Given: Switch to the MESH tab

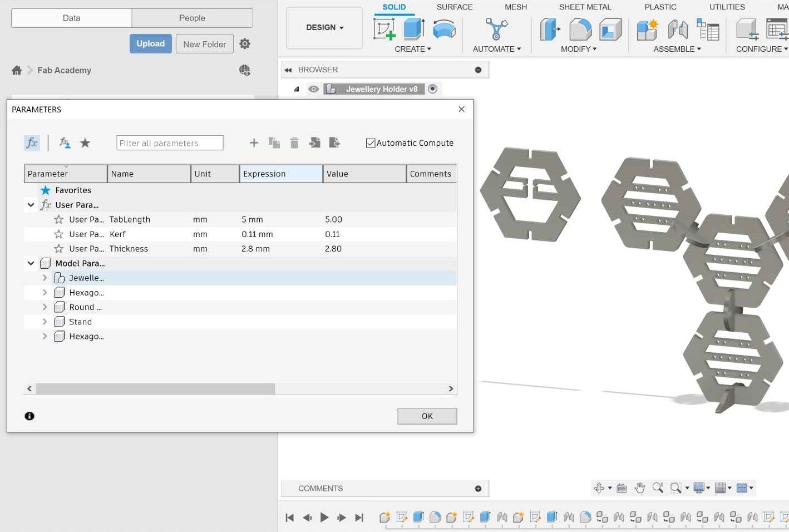Looking at the screenshot, I should pos(516,7).
